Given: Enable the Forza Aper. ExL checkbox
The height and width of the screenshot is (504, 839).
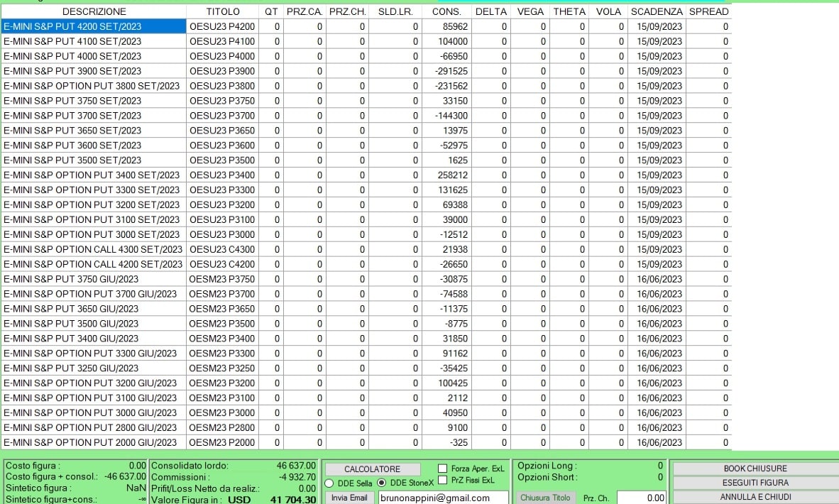Looking at the screenshot, I should pos(442,469).
